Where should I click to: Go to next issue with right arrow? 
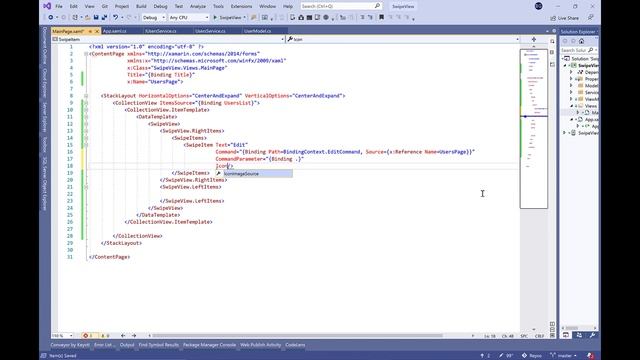(134, 336)
